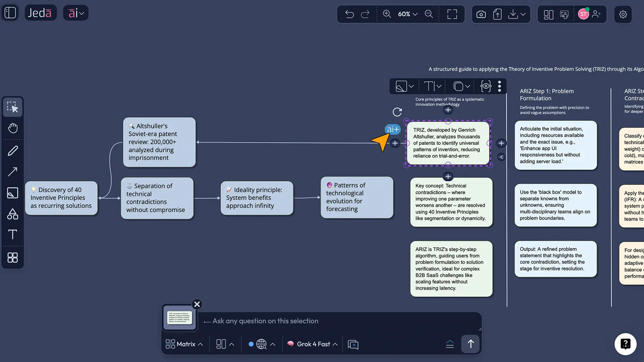The image size is (644, 362).
Task: Click the templates grid icon at toolbar bottom
Action: [12, 257]
